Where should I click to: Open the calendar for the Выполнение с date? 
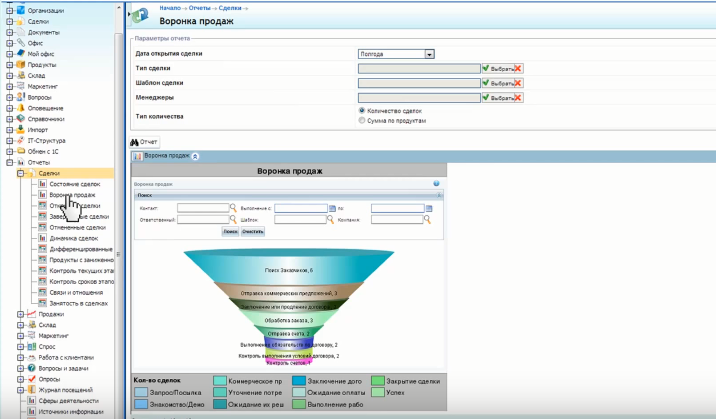point(332,209)
